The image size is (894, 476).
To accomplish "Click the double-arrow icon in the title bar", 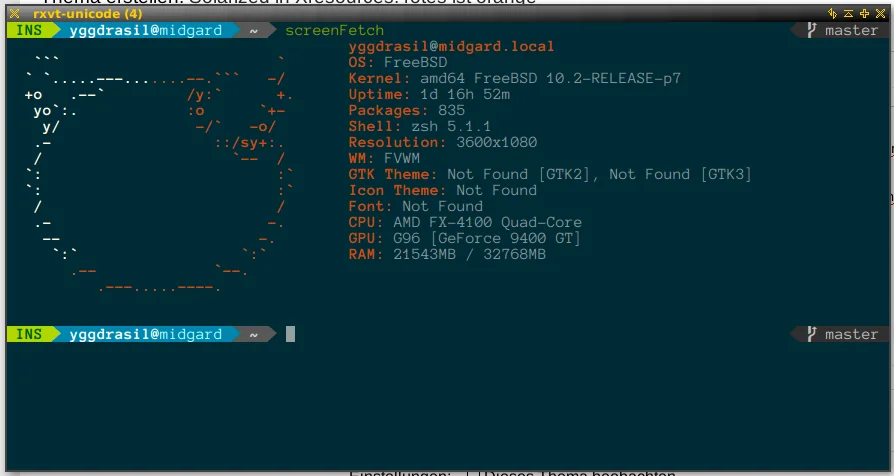I will [x=832, y=13].
